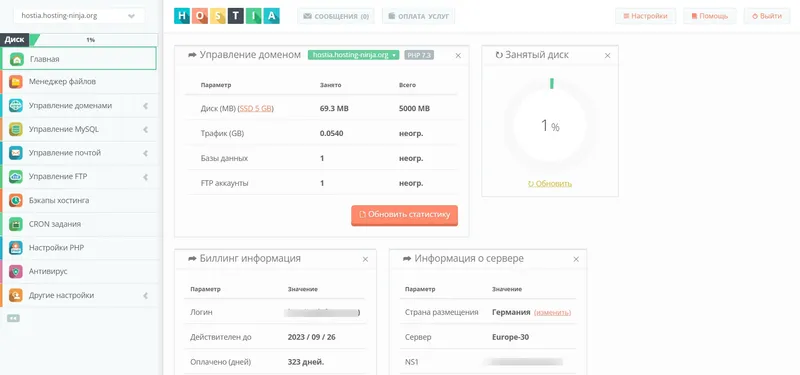Screen dimensions: 800x375
Task: Click the 69.3 MB disk usage value
Action: point(334,109)
